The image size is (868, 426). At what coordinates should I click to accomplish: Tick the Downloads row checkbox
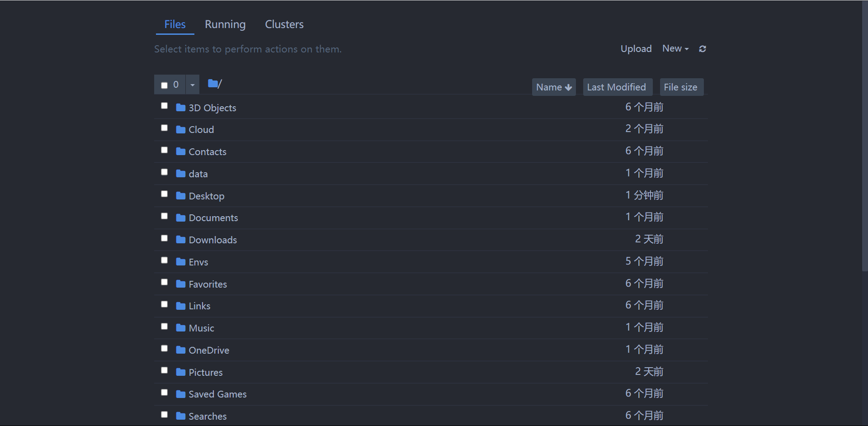(165, 238)
